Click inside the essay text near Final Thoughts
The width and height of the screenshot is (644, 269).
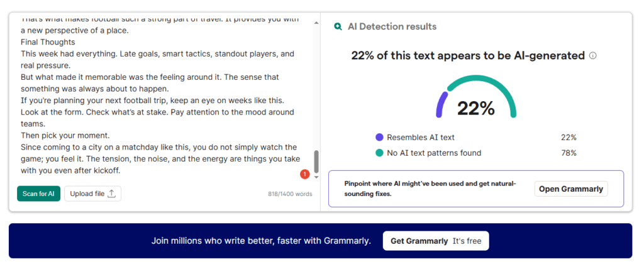(x=48, y=42)
